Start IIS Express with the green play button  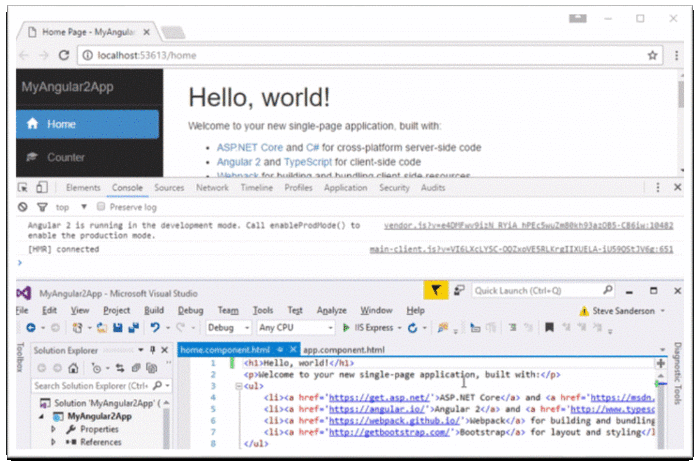(x=346, y=328)
